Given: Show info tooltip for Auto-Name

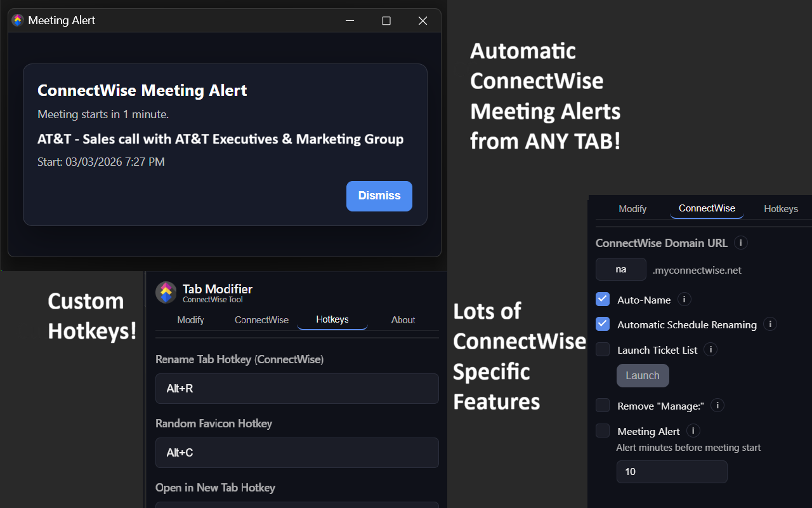Looking at the screenshot, I should click(x=684, y=299).
